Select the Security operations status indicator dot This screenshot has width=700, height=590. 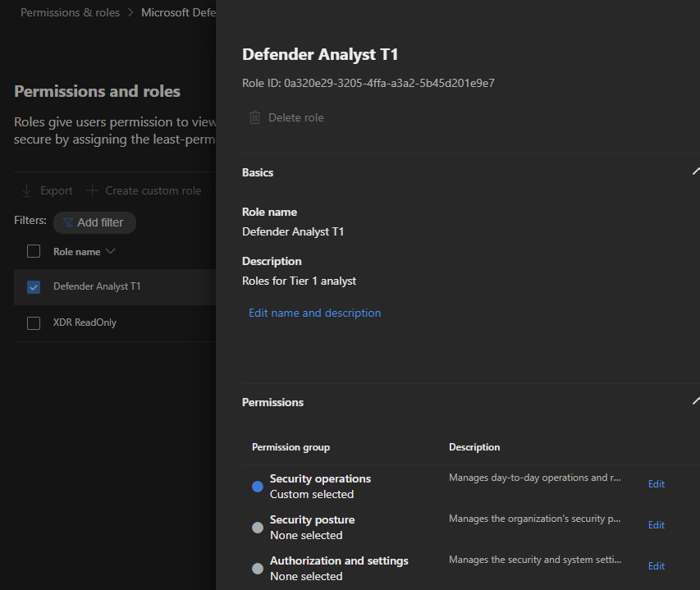(x=257, y=486)
